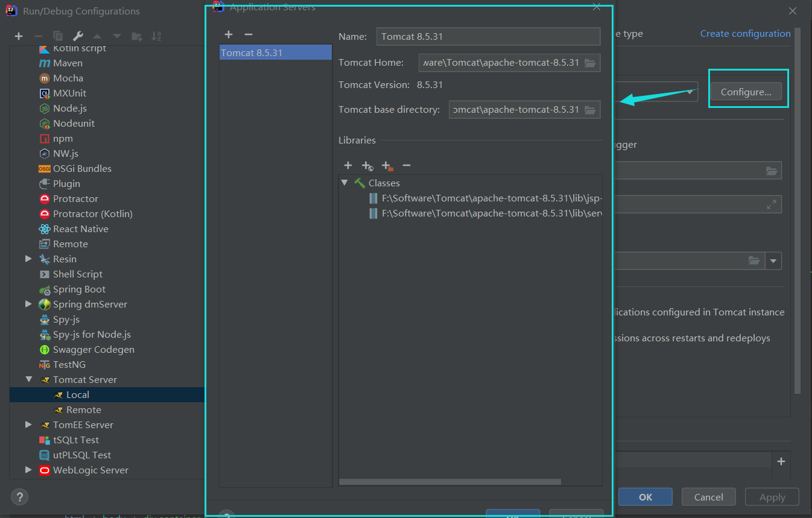
Task: Select NW.js template
Action: click(65, 153)
